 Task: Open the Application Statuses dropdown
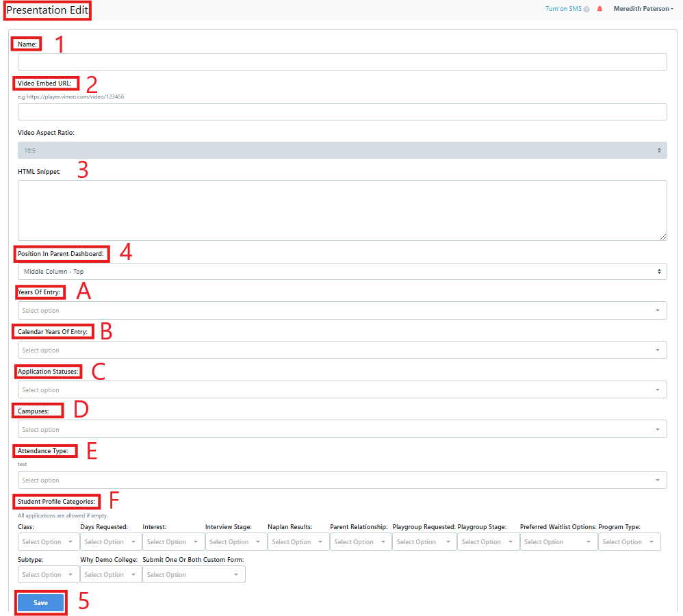[342, 389]
